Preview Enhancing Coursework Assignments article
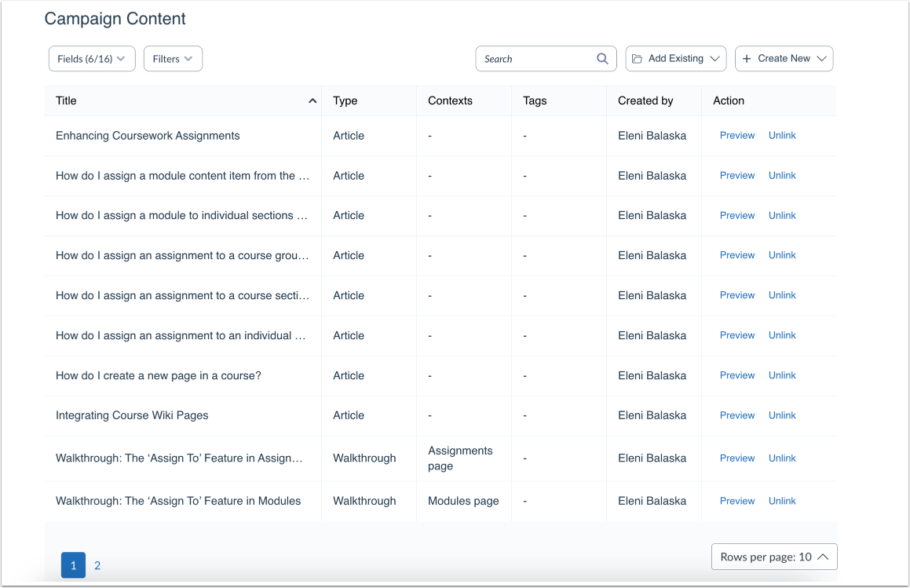This screenshot has width=910, height=588. click(x=737, y=136)
